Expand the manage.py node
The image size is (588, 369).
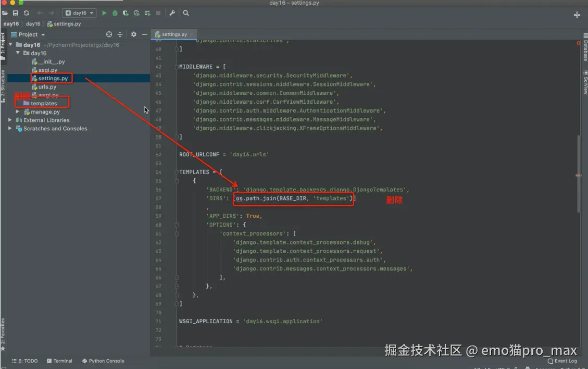coord(18,112)
